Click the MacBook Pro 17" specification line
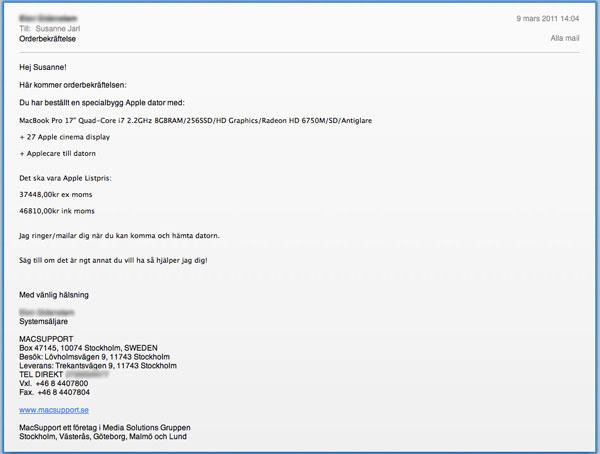This screenshot has width=600, height=454. pyautogui.click(x=196, y=121)
